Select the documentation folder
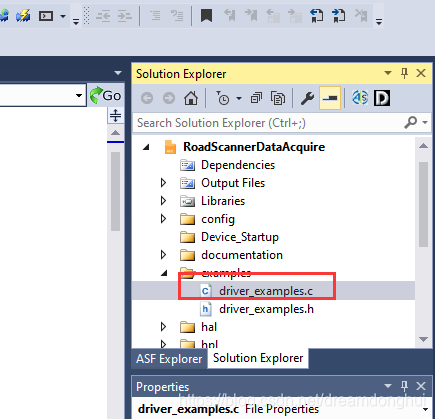The image size is (435, 419). coord(242,255)
